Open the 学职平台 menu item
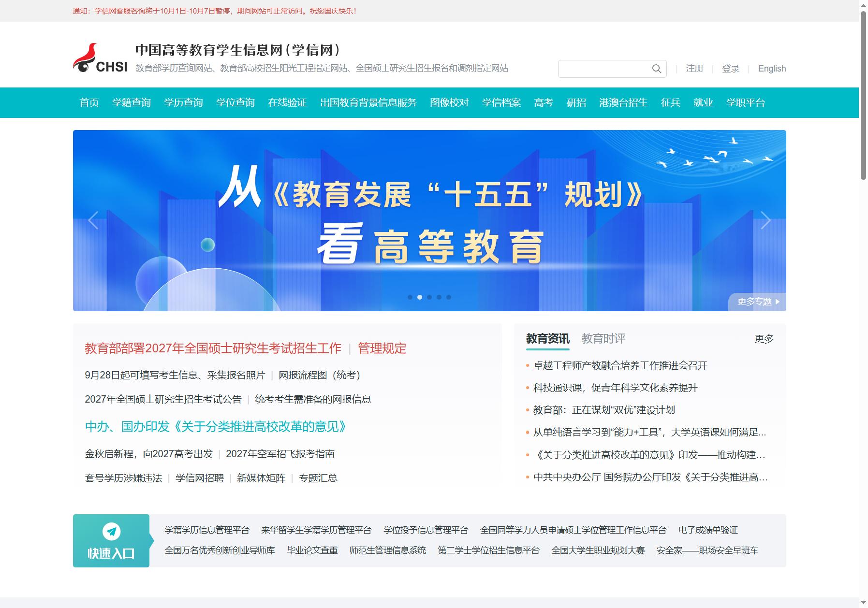The height and width of the screenshot is (608, 868). coord(746,102)
